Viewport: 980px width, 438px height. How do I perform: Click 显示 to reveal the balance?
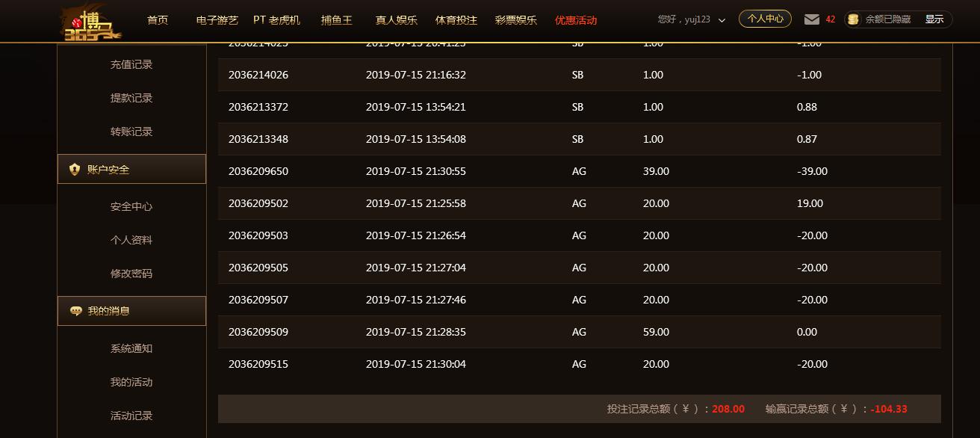934,19
